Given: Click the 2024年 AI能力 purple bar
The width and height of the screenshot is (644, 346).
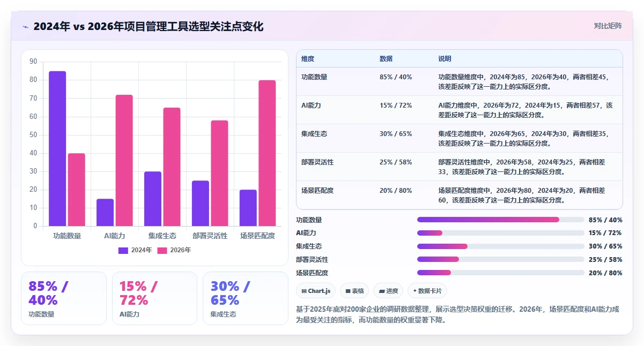Looking at the screenshot, I should [x=105, y=212].
